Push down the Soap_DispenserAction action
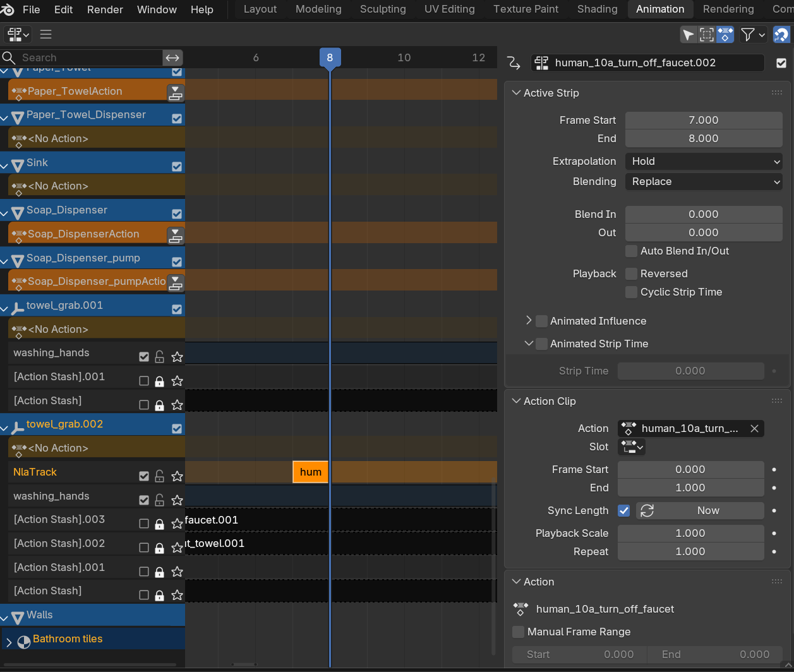This screenshot has height=672, width=794. (x=176, y=236)
